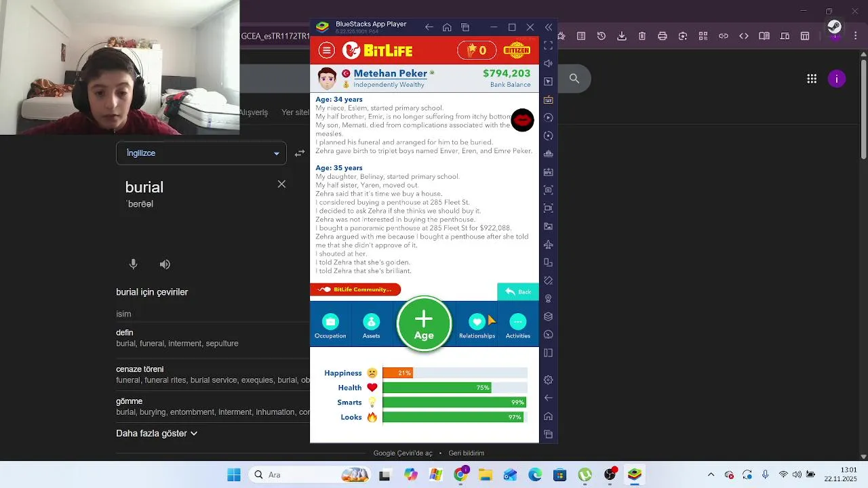Click the BlueStacks cursor lock icon

pos(549,81)
